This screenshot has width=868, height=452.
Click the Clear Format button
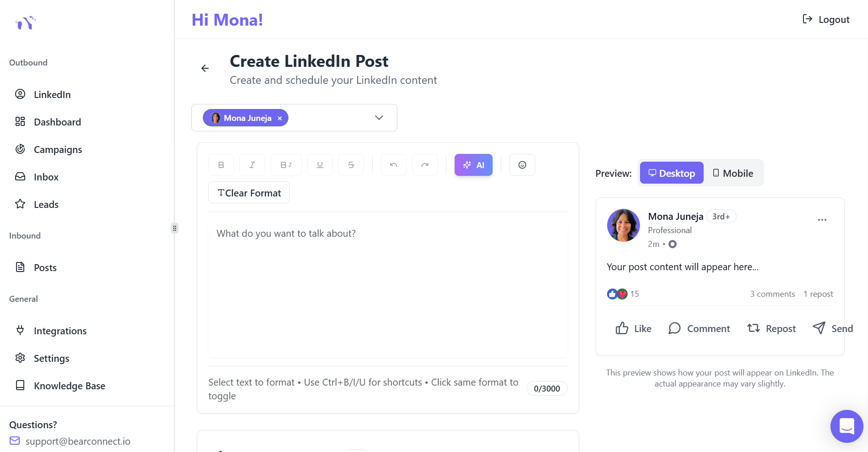pyautogui.click(x=249, y=193)
